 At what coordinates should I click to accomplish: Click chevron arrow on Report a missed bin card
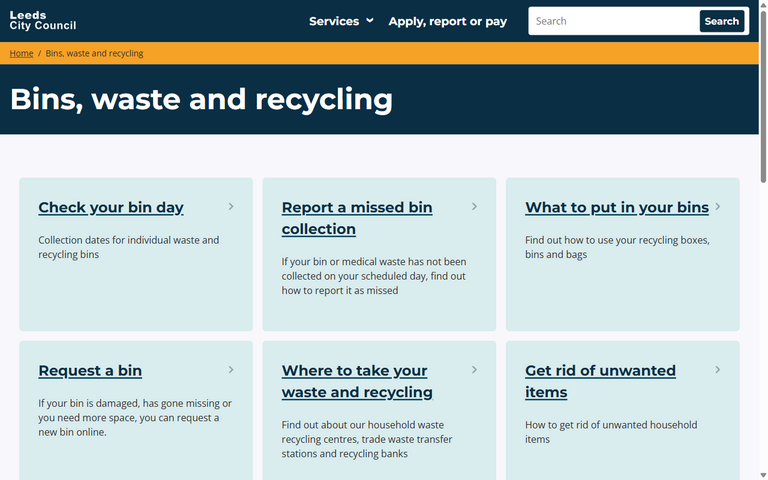coord(474,207)
